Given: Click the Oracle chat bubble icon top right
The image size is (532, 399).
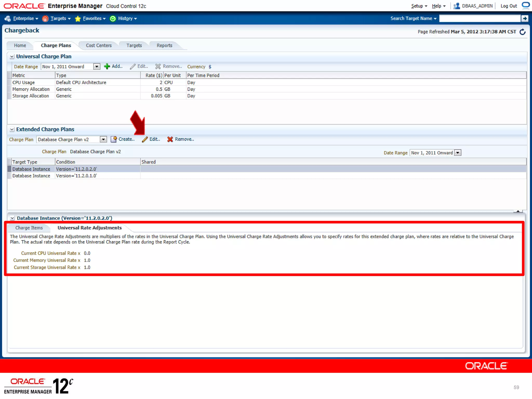Looking at the screenshot, I should point(526,5).
